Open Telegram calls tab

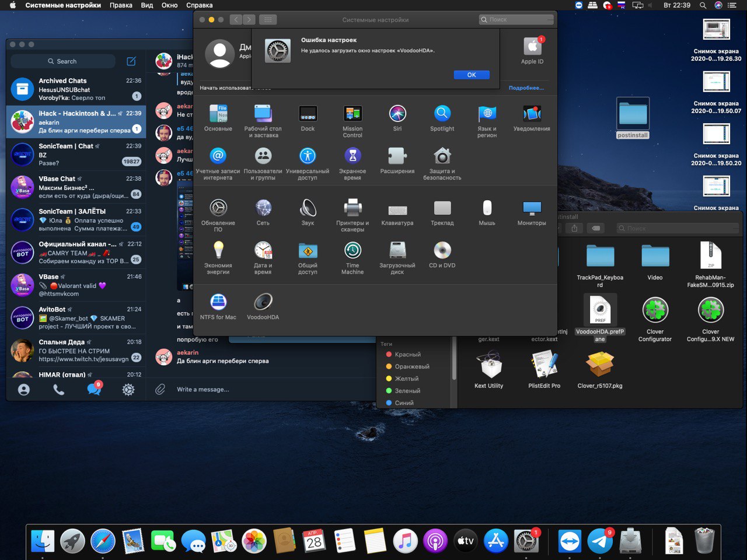(59, 389)
